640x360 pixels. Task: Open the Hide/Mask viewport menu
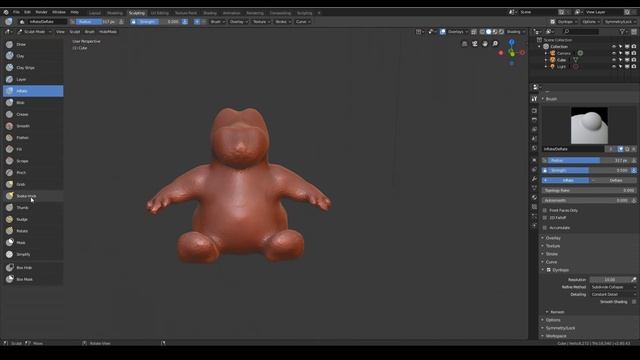click(108, 32)
